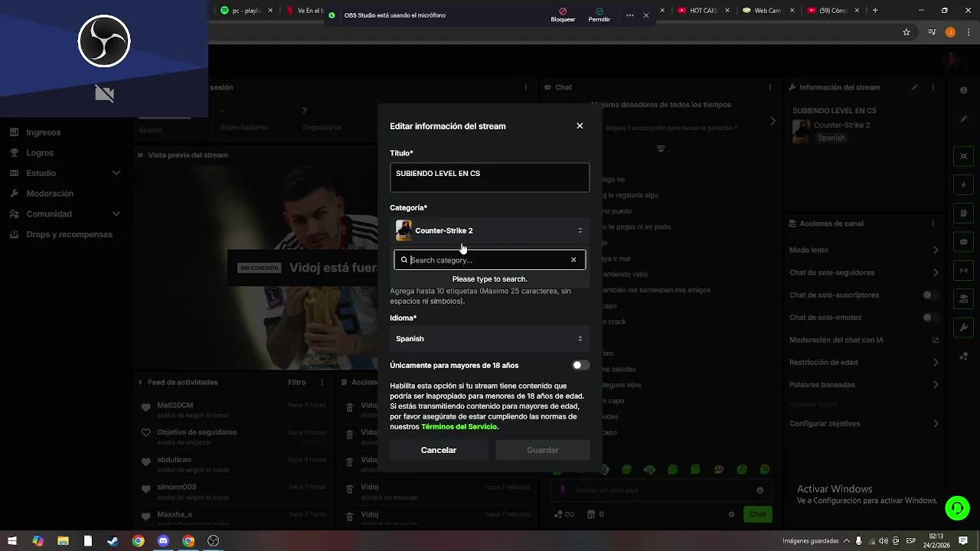Open emoji picker in message box
980x551 pixels.
(759, 490)
